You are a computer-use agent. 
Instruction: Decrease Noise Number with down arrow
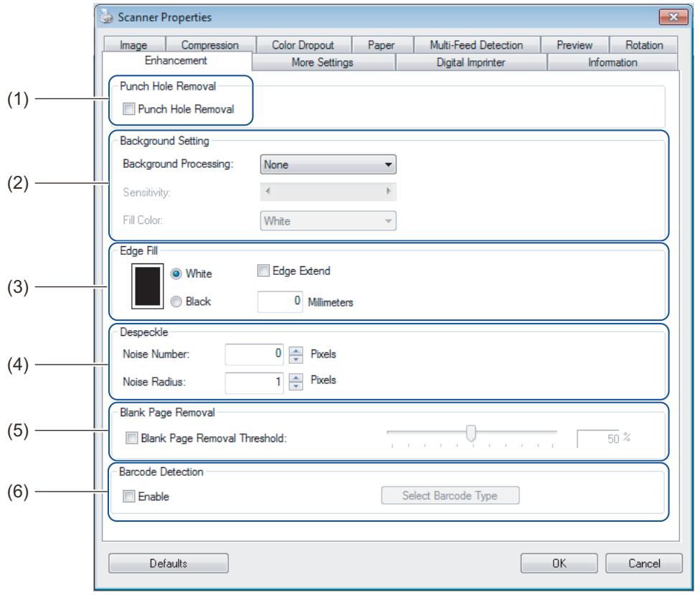pyautogui.click(x=296, y=359)
